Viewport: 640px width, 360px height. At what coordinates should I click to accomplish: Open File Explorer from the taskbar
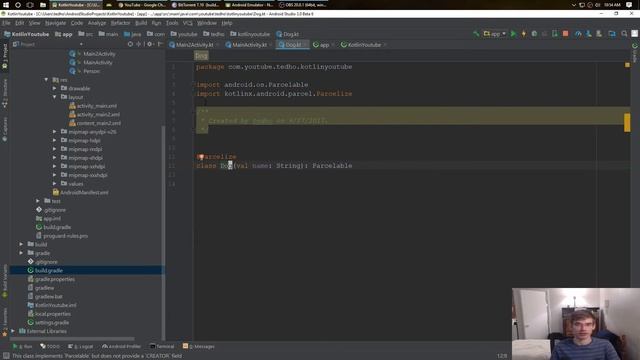tap(42, 5)
